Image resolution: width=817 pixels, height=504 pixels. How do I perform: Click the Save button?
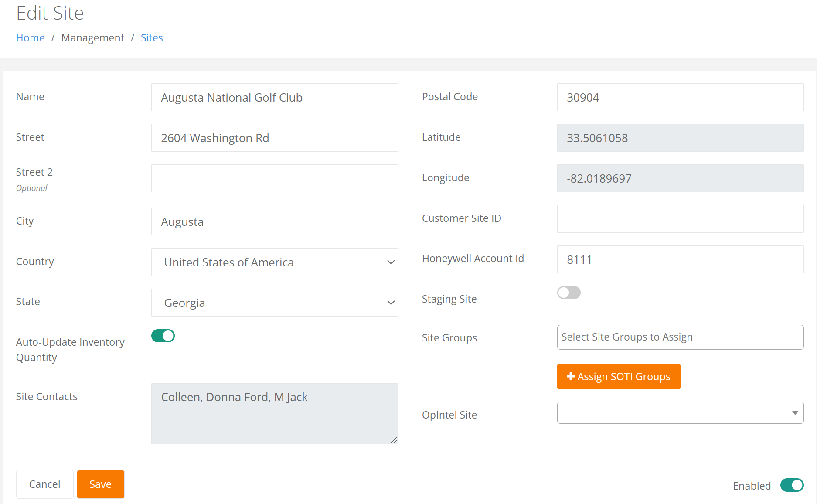(101, 484)
